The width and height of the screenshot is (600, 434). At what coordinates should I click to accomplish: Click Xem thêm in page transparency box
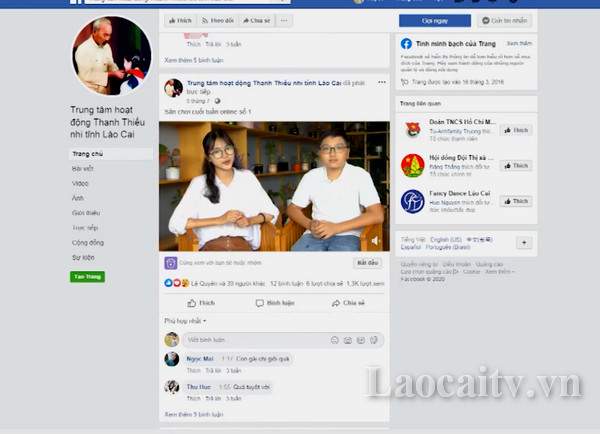click(x=519, y=43)
